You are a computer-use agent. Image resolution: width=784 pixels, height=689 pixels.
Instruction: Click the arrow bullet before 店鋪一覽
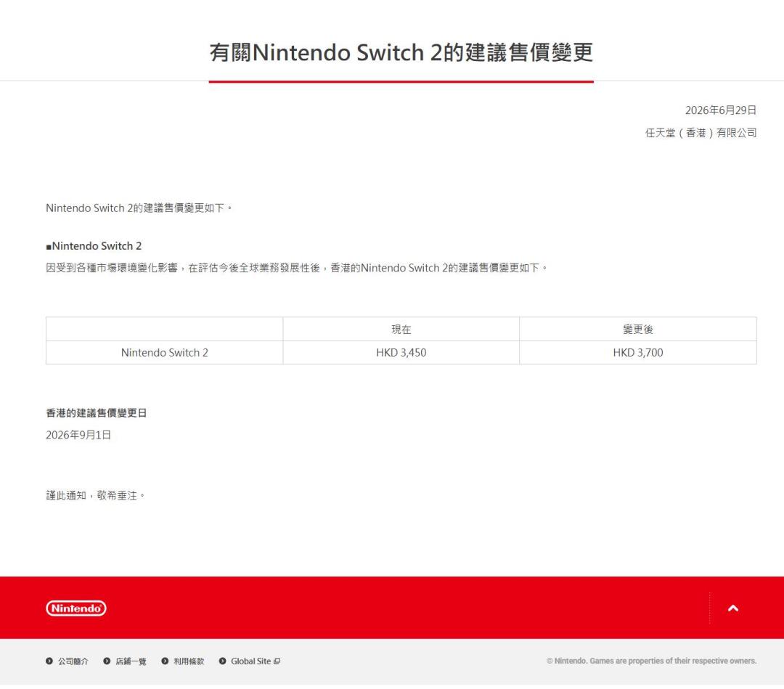point(107,661)
